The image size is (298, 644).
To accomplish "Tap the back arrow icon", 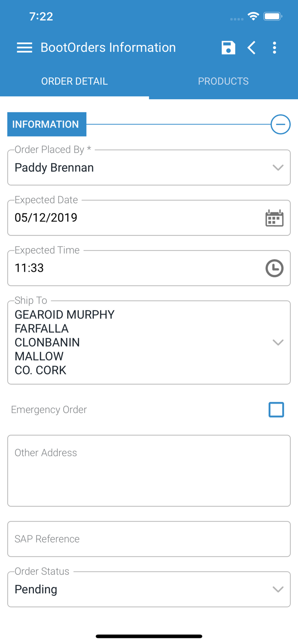I will click(x=252, y=48).
